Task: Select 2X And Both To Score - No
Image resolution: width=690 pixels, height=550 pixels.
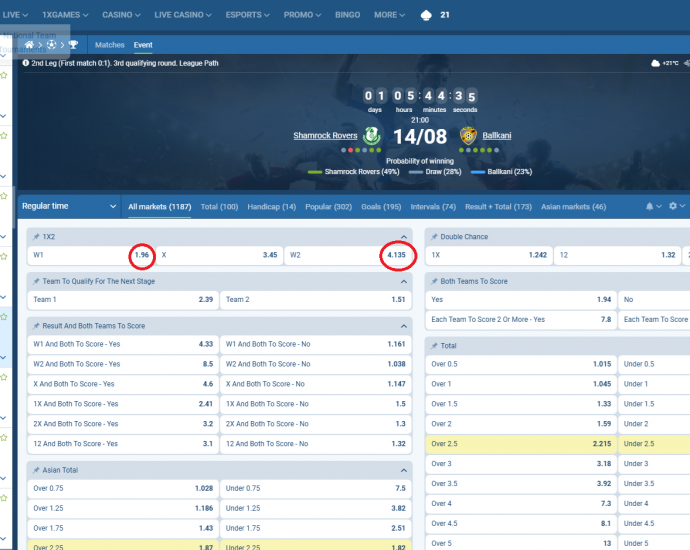Action: pyautogui.click(x=316, y=424)
